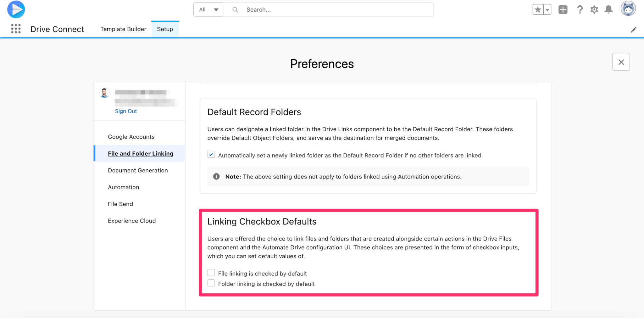This screenshot has height=318, width=644.
Task: Click the Preferences heading
Action: click(x=322, y=64)
